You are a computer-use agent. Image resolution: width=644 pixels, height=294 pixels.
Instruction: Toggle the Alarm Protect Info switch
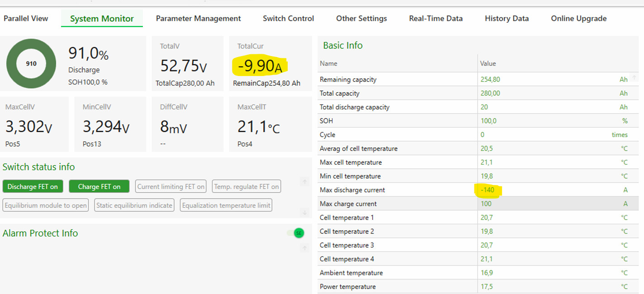pyautogui.click(x=296, y=233)
